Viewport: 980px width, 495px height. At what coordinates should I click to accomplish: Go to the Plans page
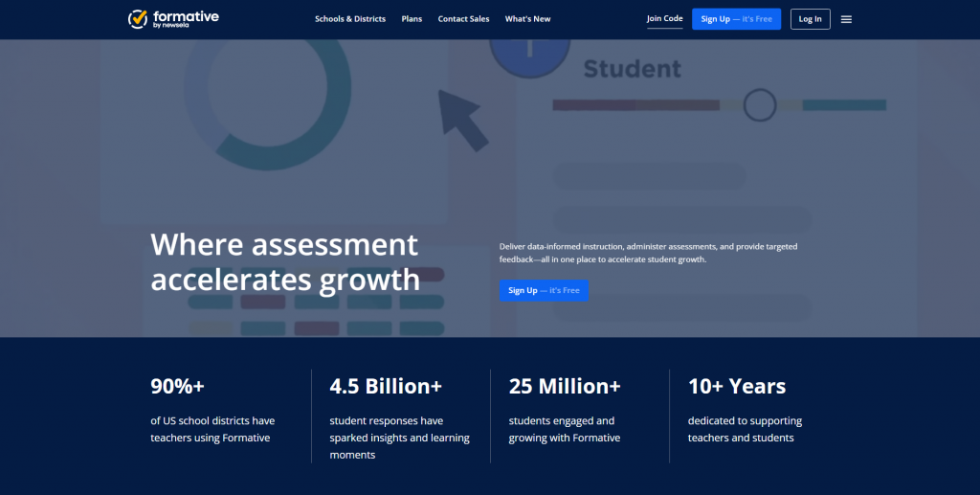click(x=412, y=19)
